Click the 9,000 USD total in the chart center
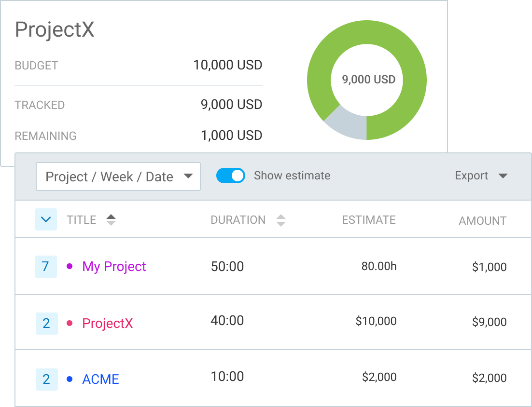 pos(367,80)
